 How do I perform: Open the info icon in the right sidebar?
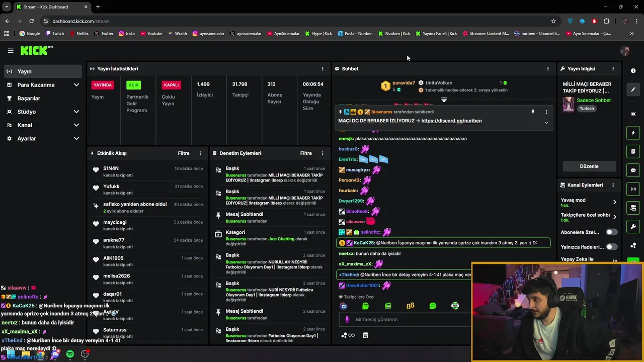[x=633, y=71]
